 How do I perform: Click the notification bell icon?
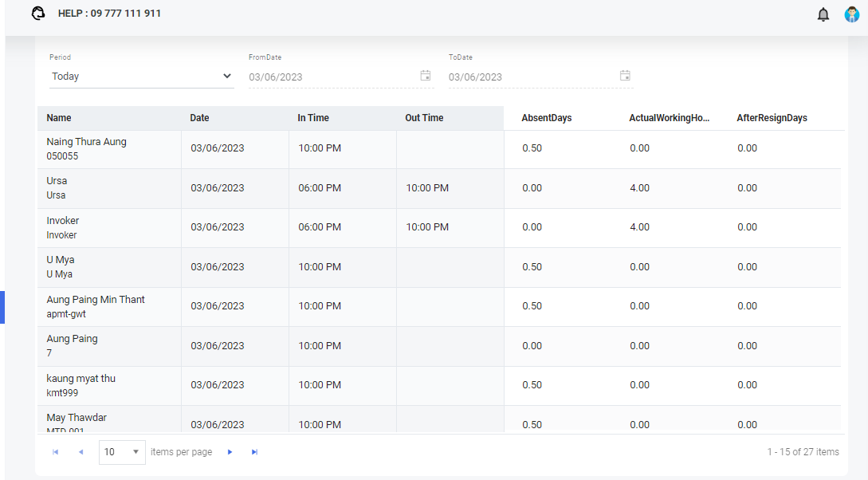tap(823, 14)
